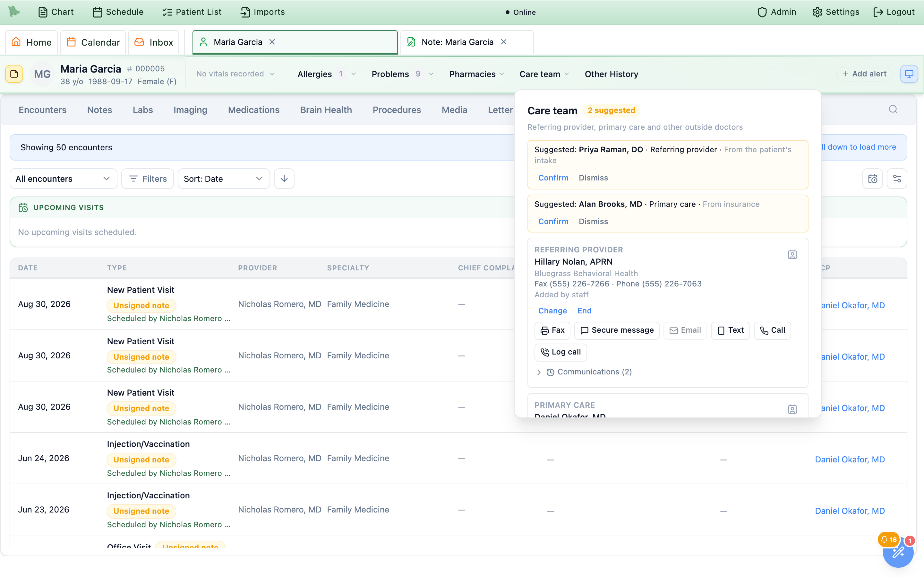Expand the No vitals recorded dropdown

(235, 74)
